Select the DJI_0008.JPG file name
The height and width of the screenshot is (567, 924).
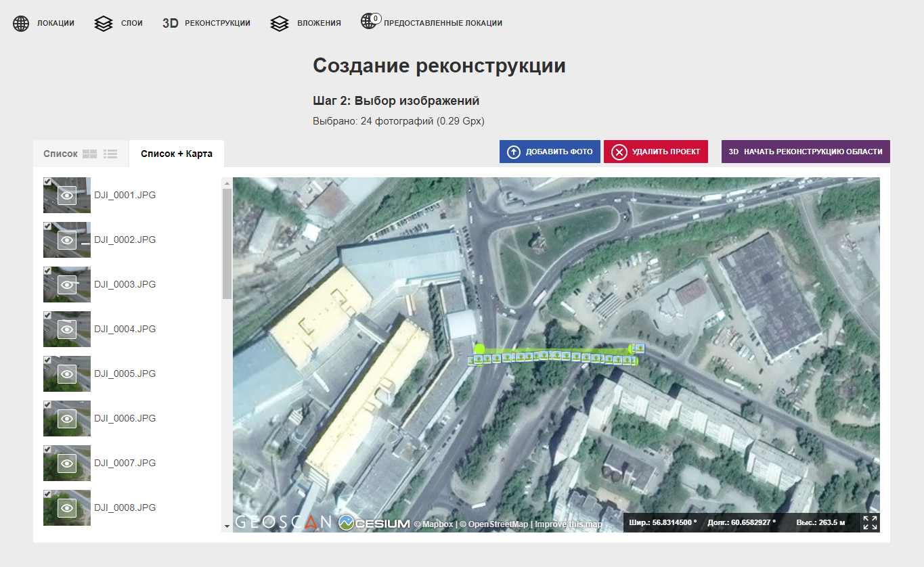[125, 507]
